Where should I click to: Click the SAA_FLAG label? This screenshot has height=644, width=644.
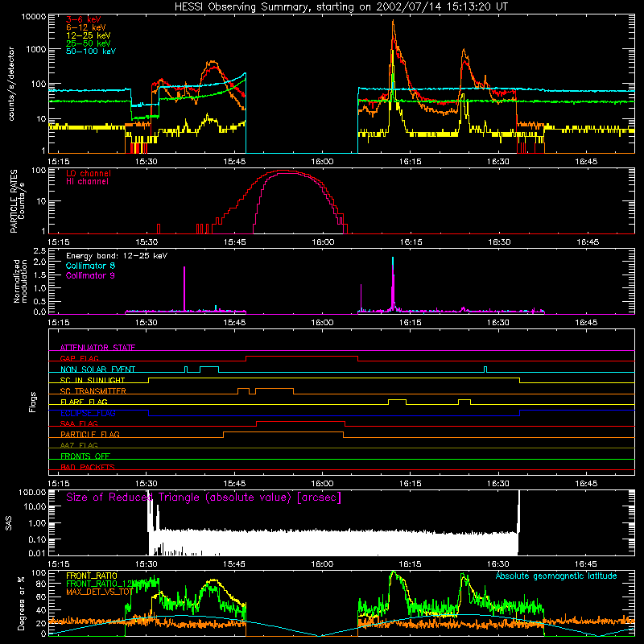click(79, 423)
